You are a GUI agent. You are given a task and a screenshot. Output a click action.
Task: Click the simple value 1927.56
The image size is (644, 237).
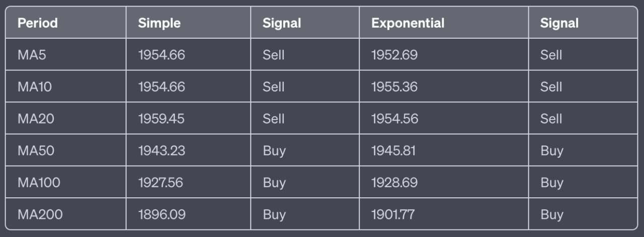point(160,183)
